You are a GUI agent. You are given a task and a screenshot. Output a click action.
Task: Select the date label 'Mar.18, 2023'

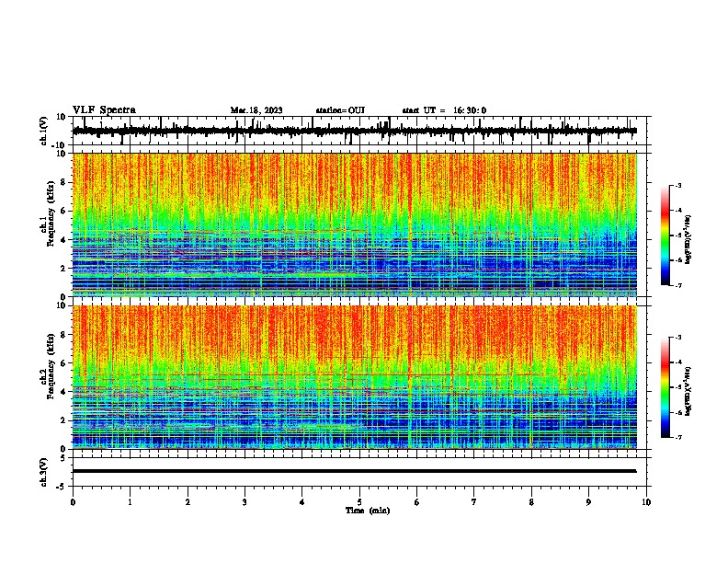click(x=256, y=110)
